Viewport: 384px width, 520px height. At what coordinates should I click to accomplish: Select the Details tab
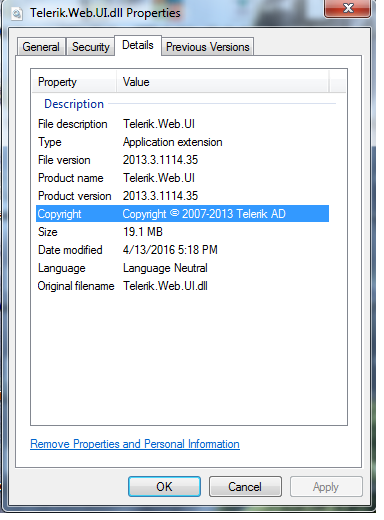138,45
